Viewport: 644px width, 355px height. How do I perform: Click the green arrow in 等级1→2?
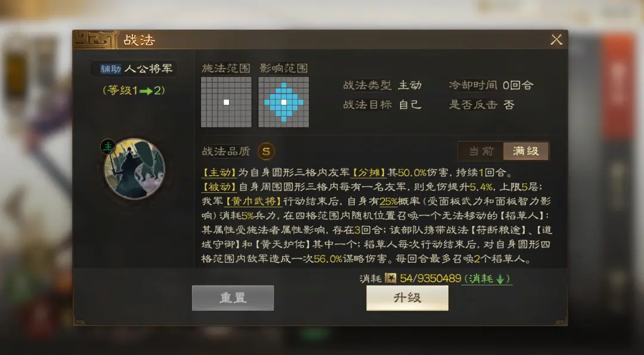pos(146,91)
